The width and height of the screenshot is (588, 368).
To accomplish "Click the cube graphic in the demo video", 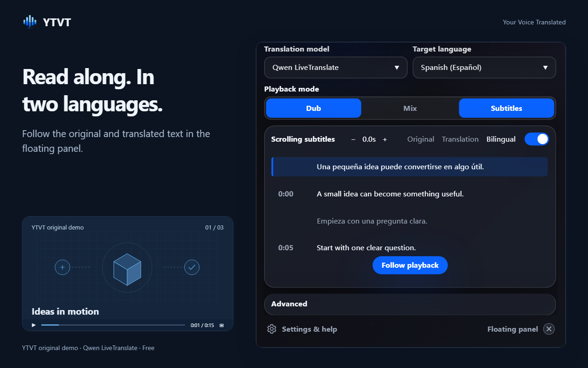I will tap(127, 269).
